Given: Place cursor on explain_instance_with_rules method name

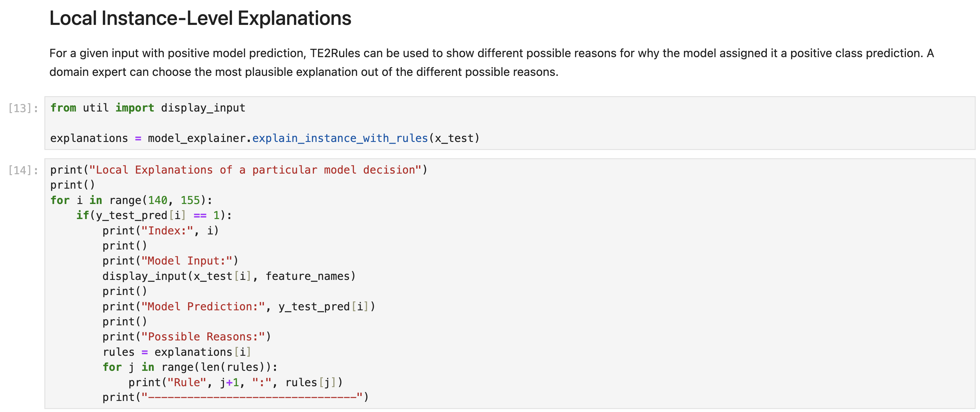Looking at the screenshot, I should [340, 139].
